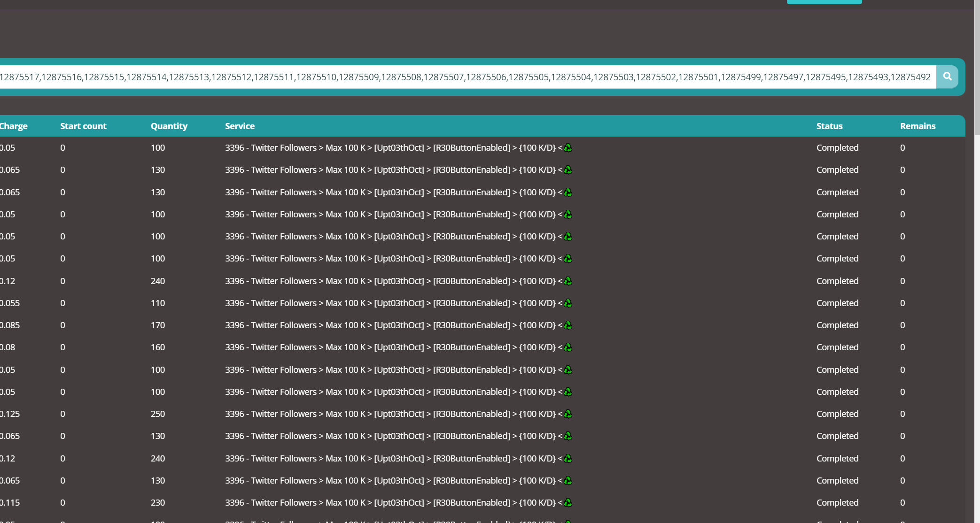Click Completed status in the 110 quantity row
The image size is (980, 523).
pos(837,303)
